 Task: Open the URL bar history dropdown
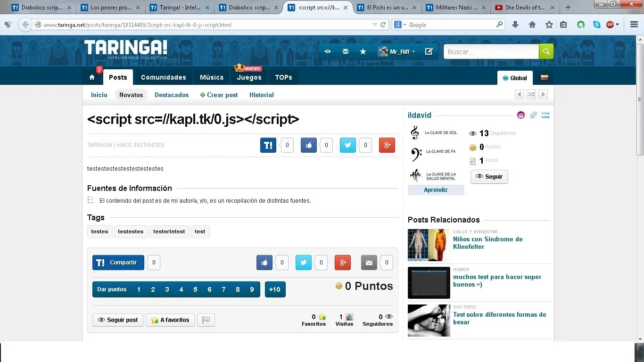pos(375,25)
